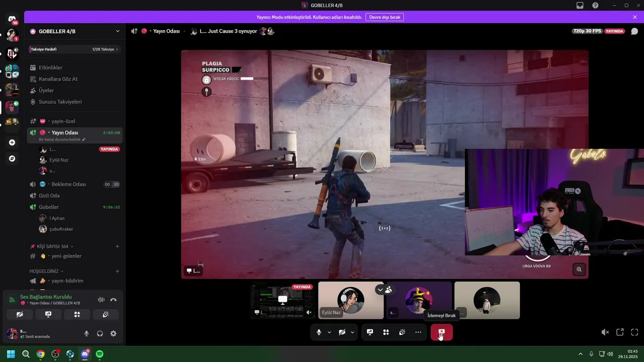Toggle microphone mute in bottom control bar
Image resolution: width=644 pixels, height=362 pixels.
point(319,332)
